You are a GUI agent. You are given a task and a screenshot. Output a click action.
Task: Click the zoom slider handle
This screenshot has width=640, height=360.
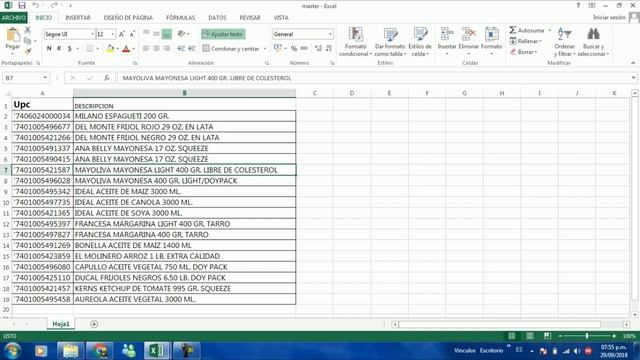(x=587, y=336)
